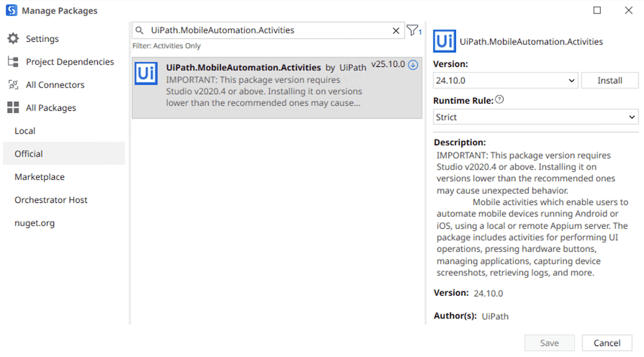The width and height of the screenshot is (644, 357).
Task: Click the All Connectors icon
Action: tap(13, 84)
